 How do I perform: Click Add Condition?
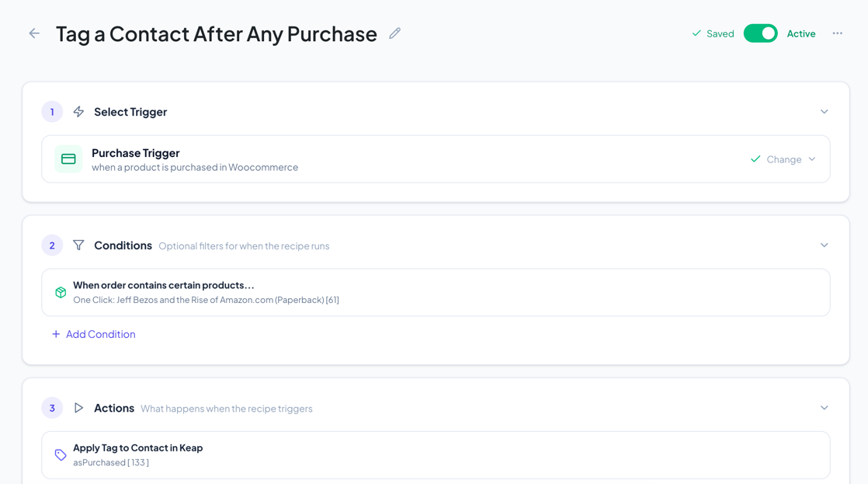click(93, 334)
